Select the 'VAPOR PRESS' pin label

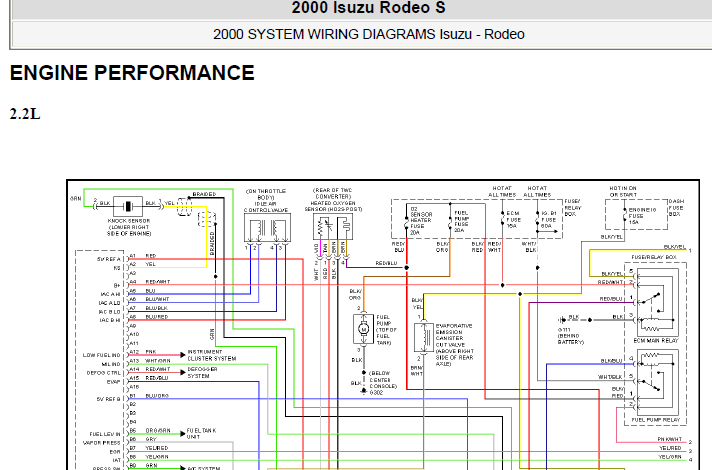102,443
